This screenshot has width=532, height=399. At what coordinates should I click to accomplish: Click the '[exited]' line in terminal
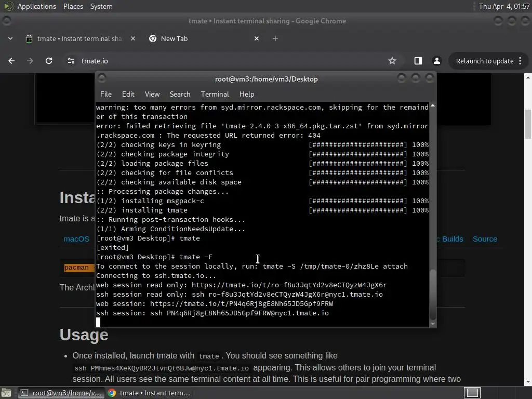pos(112,248)
